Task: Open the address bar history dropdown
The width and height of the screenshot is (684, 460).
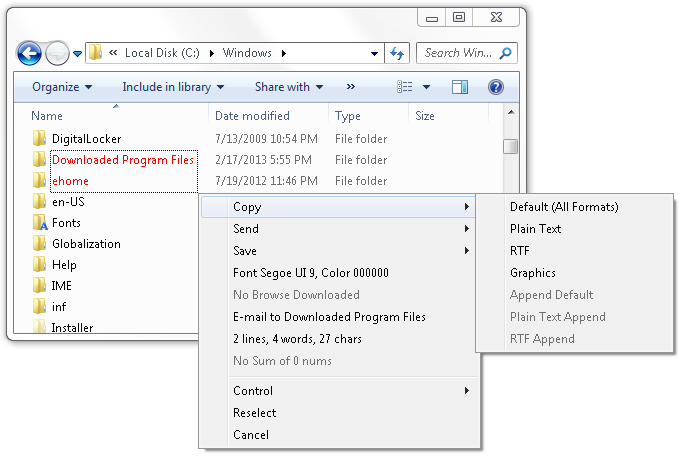Action: click(x=374, y=54)
